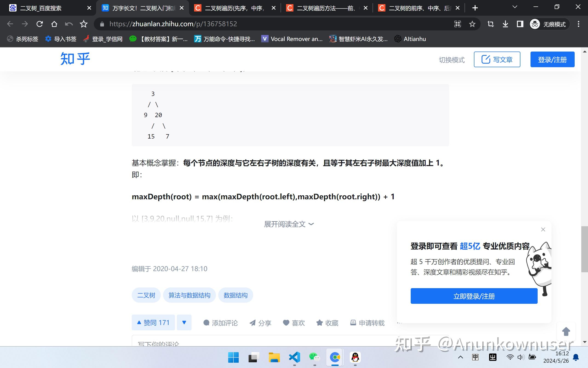Toggle 收藏 star to save article
This screenshot has width=588, height=368.
click(x=327, y=323)
